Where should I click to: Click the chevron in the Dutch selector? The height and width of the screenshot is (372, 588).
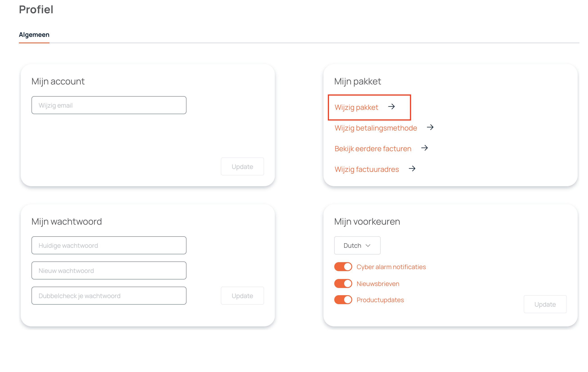[368, 246]
